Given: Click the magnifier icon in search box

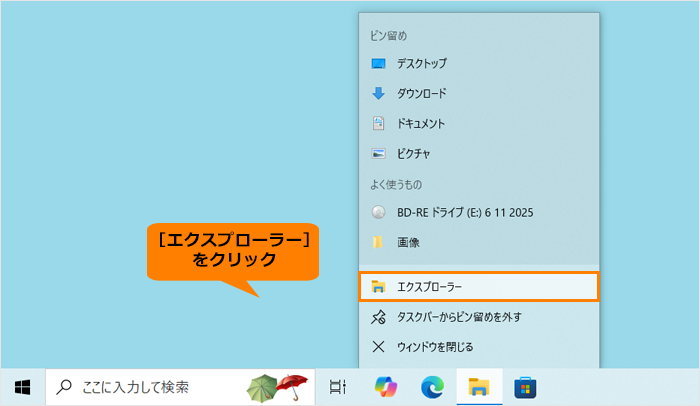Looking at the screenshot, I should (65, 386).
